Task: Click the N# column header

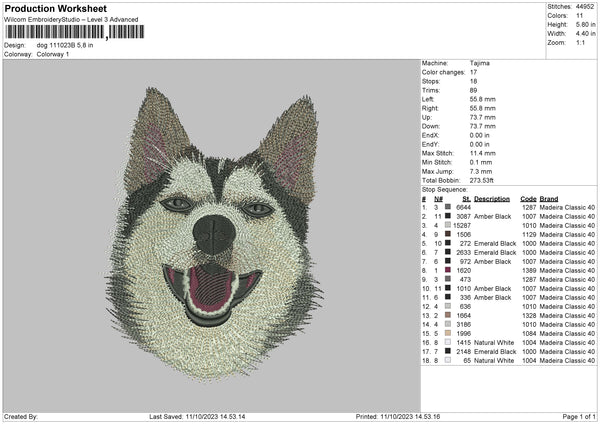Action: pyautogui.click(x=437, y=198)
